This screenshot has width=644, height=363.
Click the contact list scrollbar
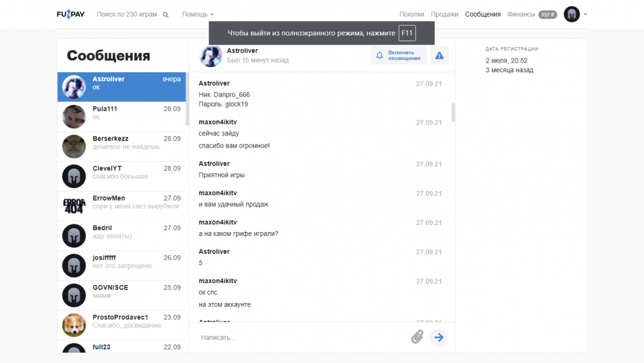(x=187, y=99)
